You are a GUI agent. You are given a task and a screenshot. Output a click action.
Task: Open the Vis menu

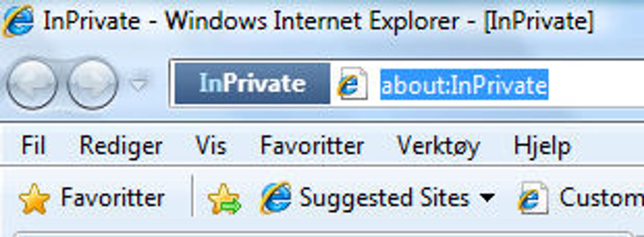point(211,145)
